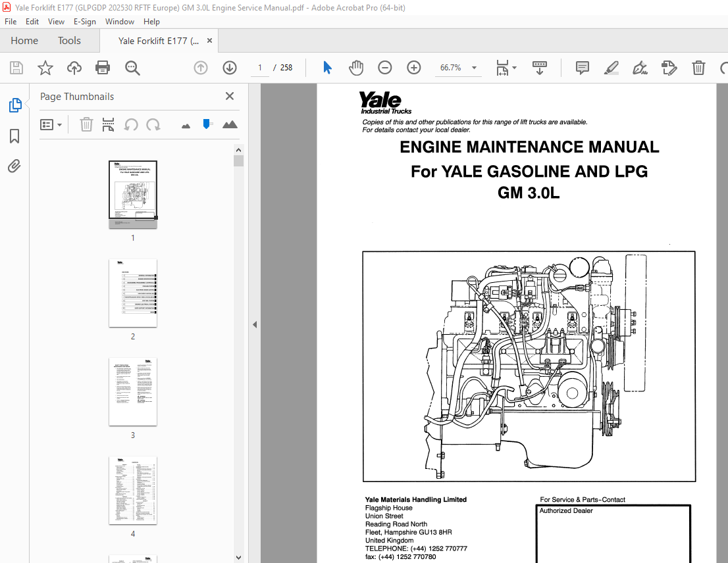Open the thumbnails options dropdown
This screenshot has height=563, width=728.
point(51,125)
